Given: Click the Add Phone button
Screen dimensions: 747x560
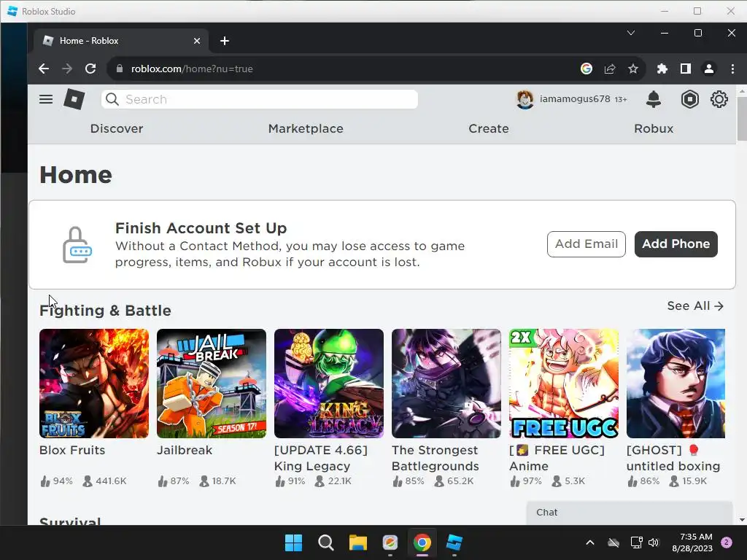Looking at the screenshot, I should tap(676, 244).
